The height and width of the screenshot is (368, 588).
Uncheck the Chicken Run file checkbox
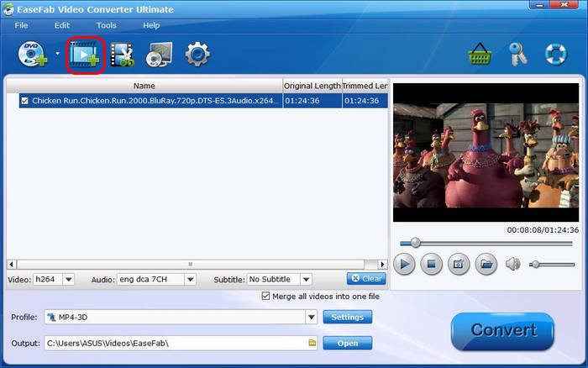(24, 101)
